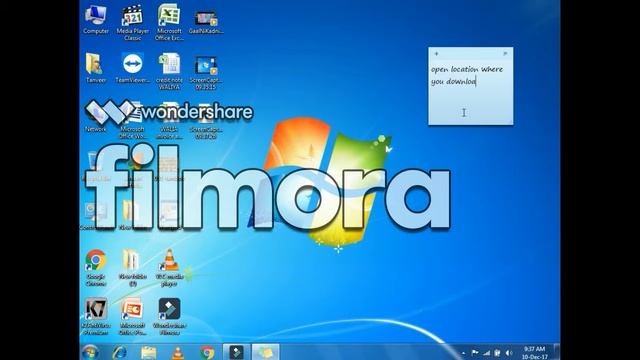
Task: Click the power battery tray icon
Action: point(497,353)
